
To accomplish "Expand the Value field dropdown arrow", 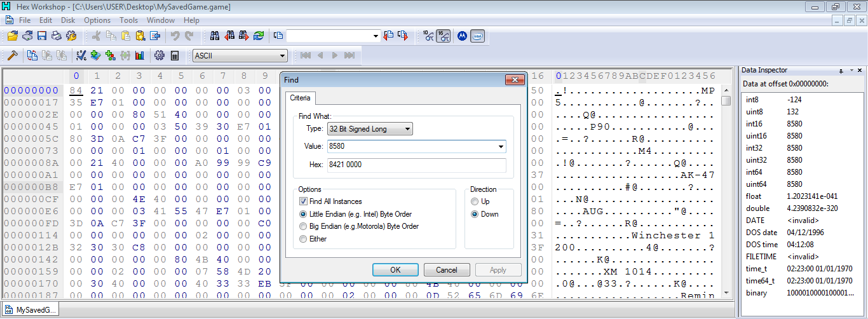I will (501, 147).
